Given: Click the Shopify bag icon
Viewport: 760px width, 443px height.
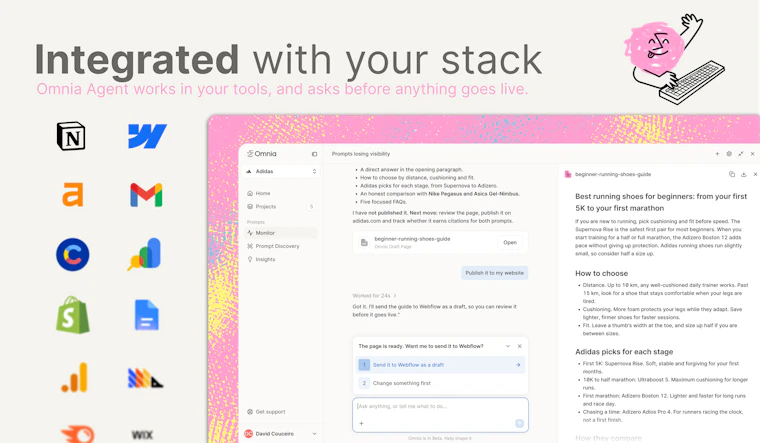Looking at the screenshot, I should click(x=73, y=315).
